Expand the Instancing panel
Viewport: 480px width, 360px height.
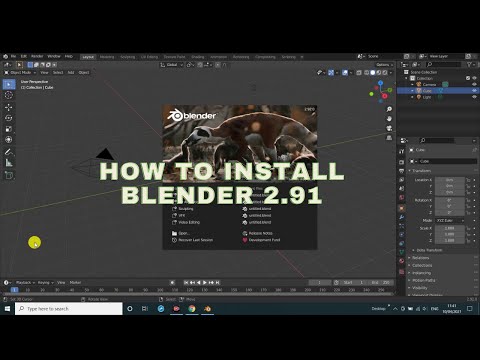coord(421,273)
